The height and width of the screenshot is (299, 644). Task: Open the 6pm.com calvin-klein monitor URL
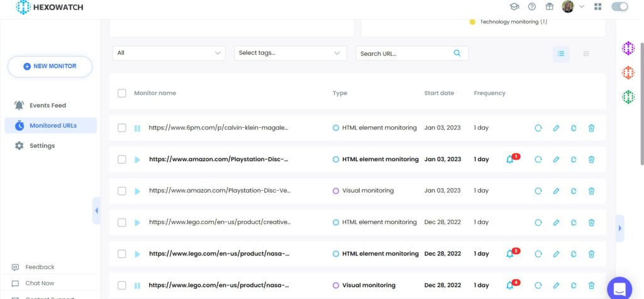point(218,128)
